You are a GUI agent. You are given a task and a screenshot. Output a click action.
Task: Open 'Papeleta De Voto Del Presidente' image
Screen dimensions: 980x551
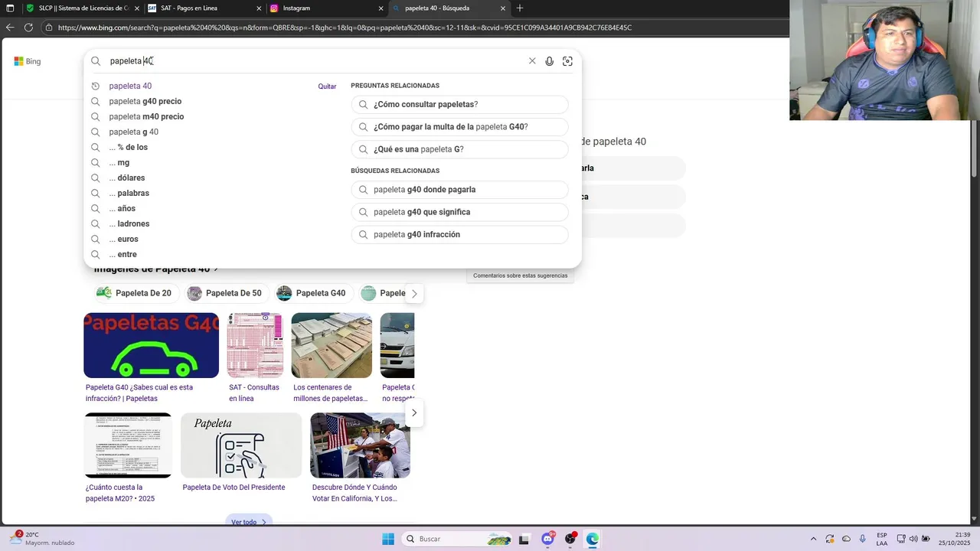(241, 445)
